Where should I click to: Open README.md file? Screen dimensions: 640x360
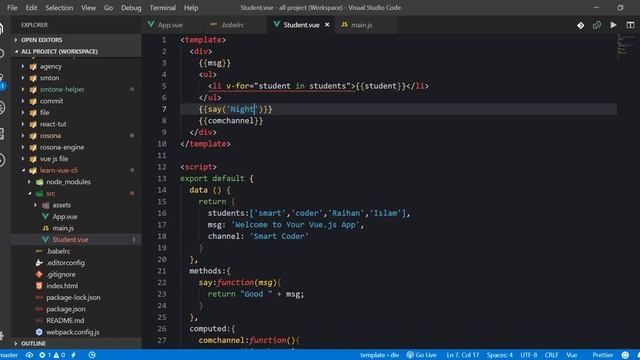pyautogui.click(x=65, y=320)
